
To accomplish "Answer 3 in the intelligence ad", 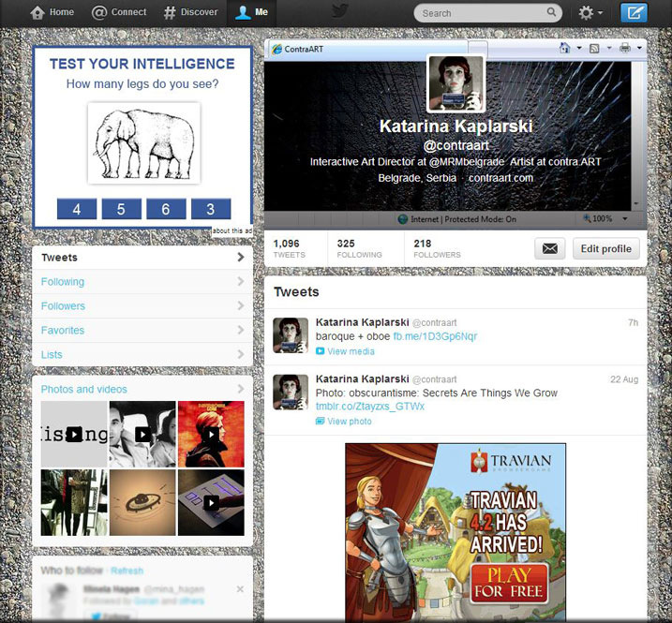I will point(211,209).
